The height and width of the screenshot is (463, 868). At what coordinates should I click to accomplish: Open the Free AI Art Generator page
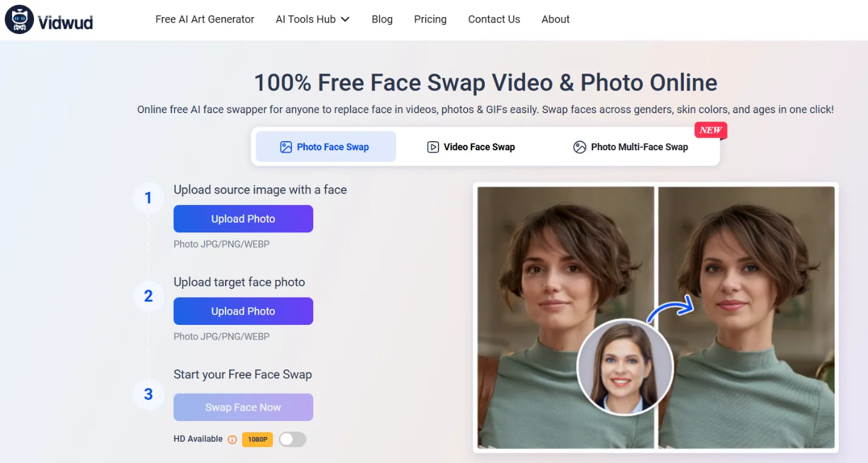point(205,19)
